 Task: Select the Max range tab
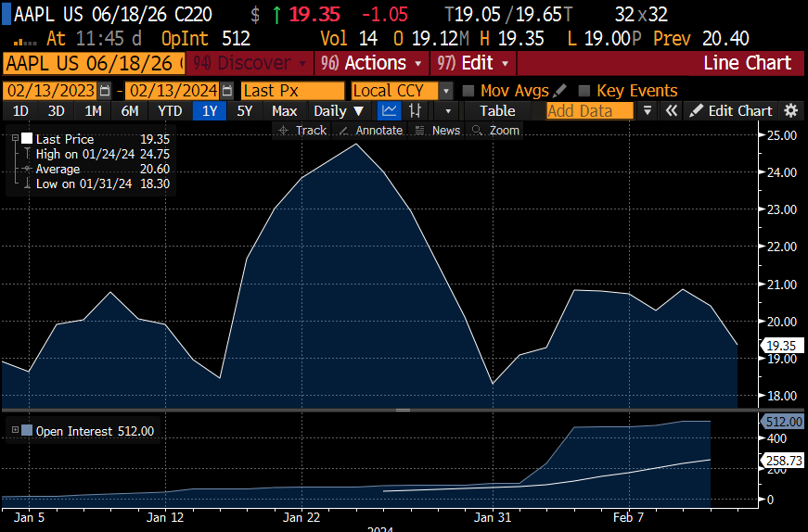(285, 110)
